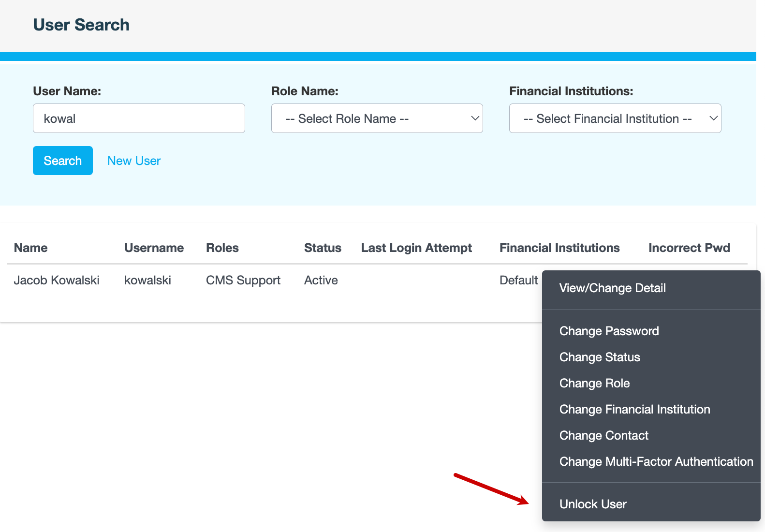Choose the Change Role menu entry

click(x=594, y=384)
